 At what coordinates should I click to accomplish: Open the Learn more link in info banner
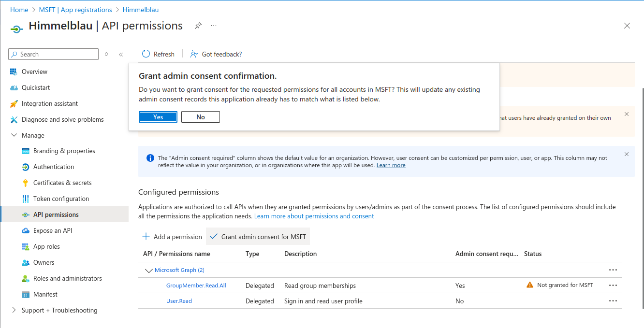point(391,165)
